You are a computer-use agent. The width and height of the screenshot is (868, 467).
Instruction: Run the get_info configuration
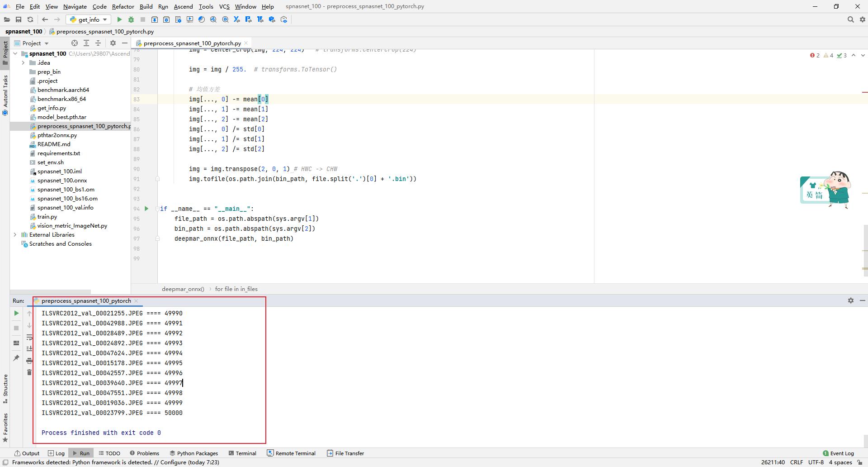click(x=119, y=19)
